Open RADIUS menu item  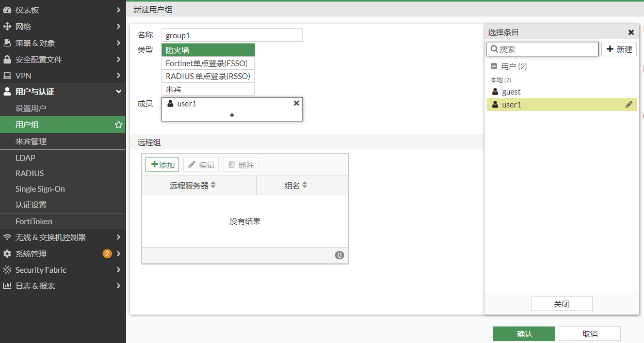(x=63, y=173)
